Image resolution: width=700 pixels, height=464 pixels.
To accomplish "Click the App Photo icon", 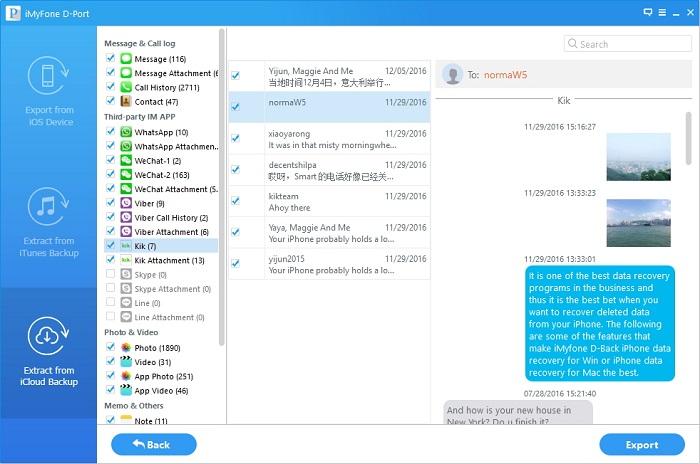I will coord(126,376).
